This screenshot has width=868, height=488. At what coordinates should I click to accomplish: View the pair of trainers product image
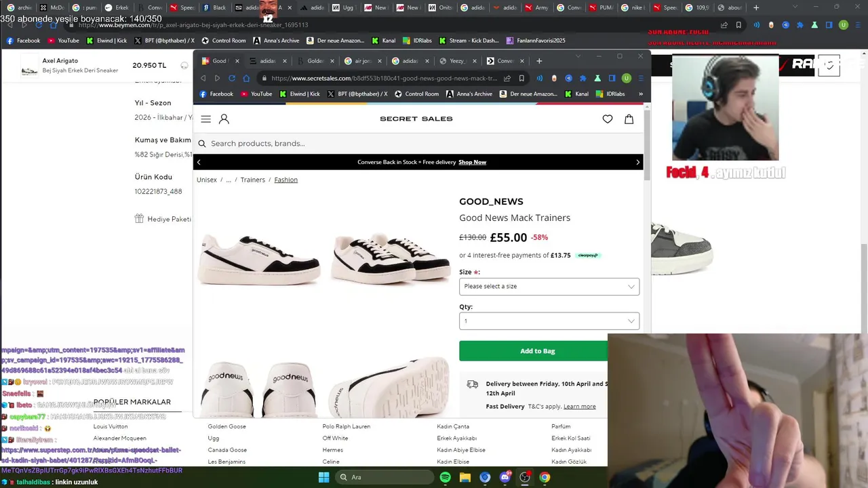pos(390,258)
